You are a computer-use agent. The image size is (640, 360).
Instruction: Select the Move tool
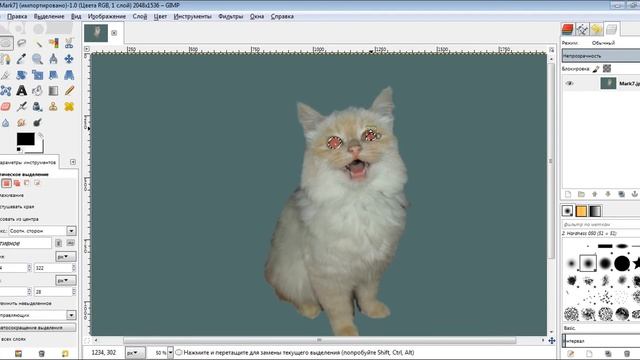coord(69,59)
